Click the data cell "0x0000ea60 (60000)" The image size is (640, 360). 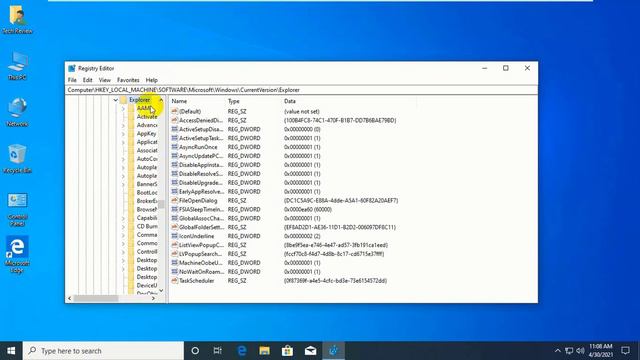(x=308, y=209)
